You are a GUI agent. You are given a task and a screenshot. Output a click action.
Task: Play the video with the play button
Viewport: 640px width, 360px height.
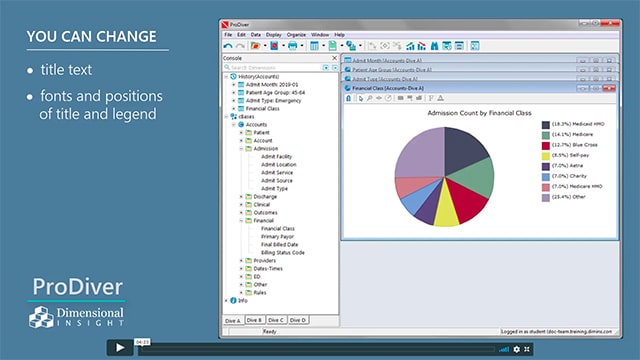point(120,347)
